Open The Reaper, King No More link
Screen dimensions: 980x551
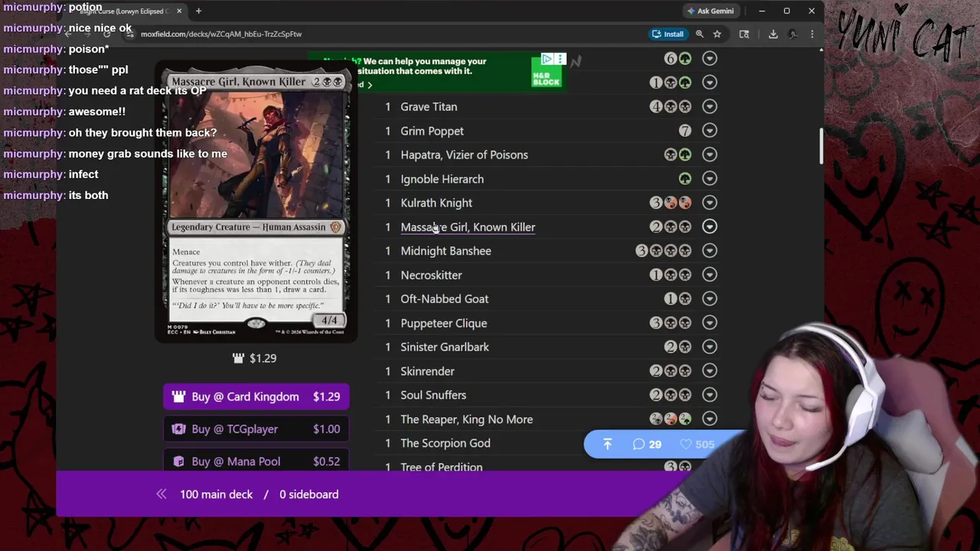466,419
